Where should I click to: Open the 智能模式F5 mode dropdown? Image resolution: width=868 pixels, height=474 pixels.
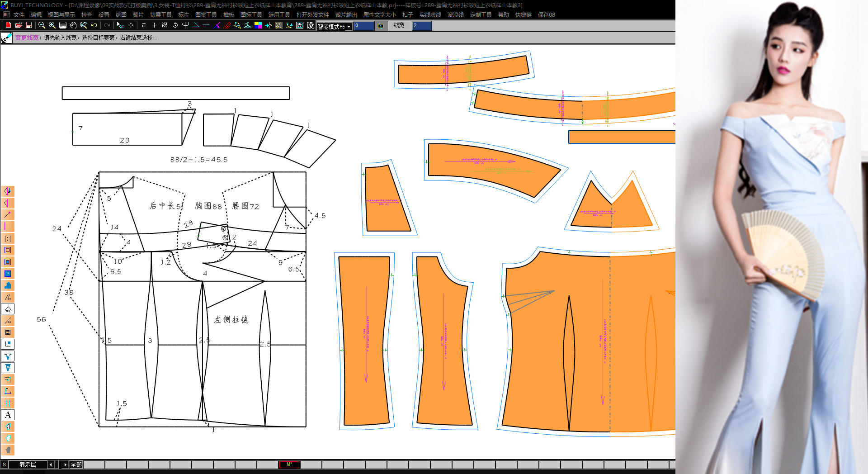click(349, 27)
